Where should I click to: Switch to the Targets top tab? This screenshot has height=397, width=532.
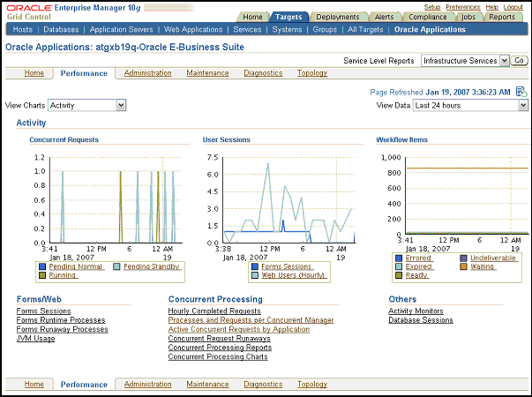(x=288, y=17)
